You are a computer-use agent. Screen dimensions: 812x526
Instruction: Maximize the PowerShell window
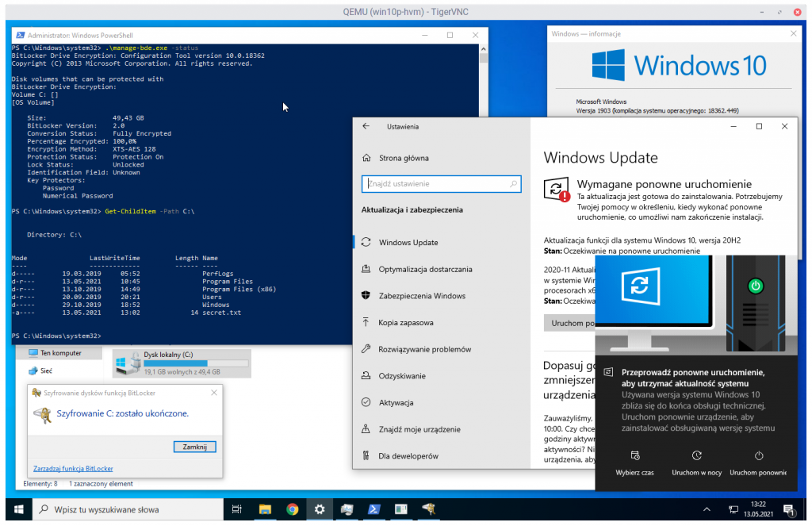450,35
